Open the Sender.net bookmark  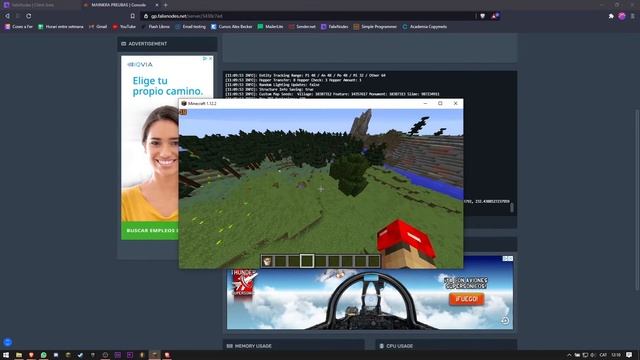(x=302, y=27)
